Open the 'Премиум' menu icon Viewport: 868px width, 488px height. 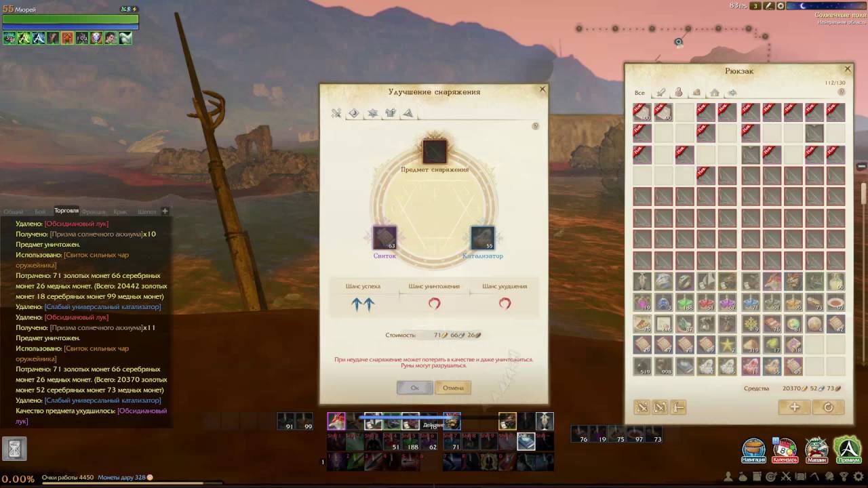pyautogui.click(x=848, y=449)
